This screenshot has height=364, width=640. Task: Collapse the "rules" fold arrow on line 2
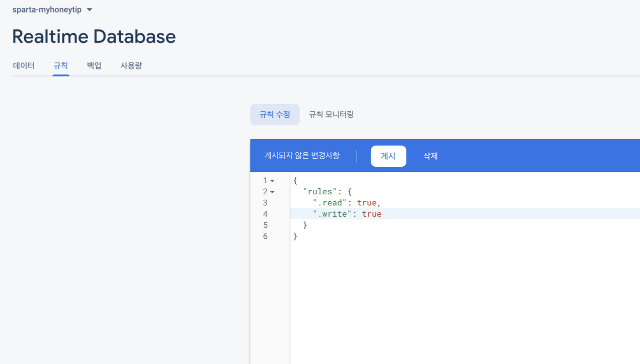tap(272, 192)
